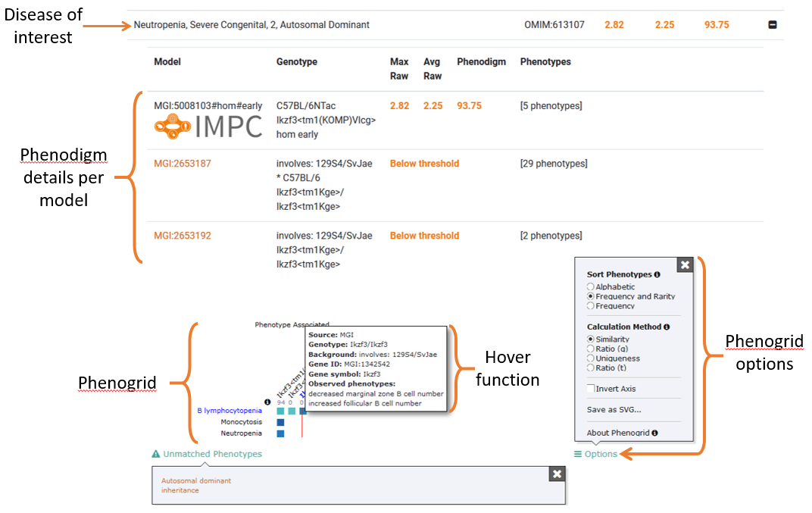Open model link MGI:2653192
Screen dimensions: 812x513
183,236
